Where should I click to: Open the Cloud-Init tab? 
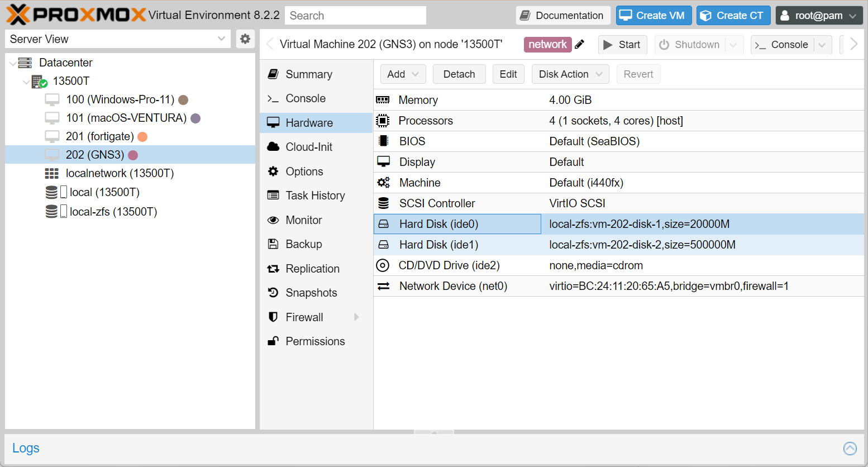[x=316, y=147]
